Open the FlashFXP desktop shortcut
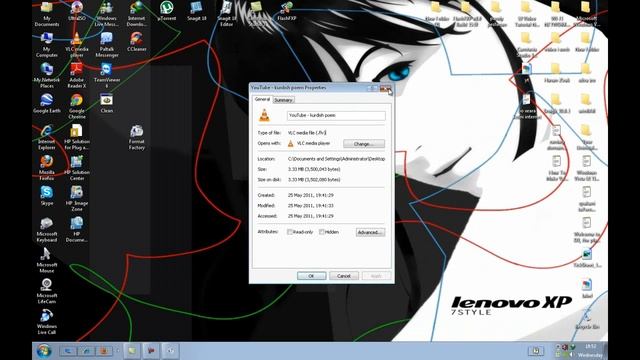 [x=287, y=11]
